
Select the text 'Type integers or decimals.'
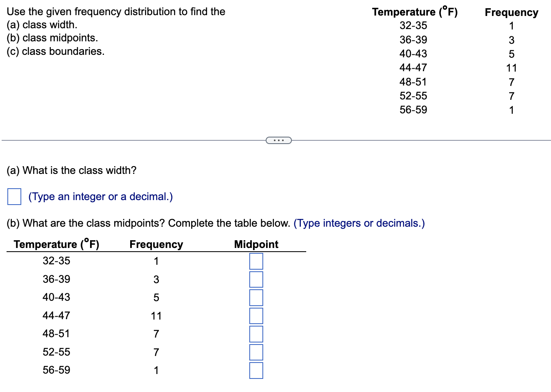[x=359, y=223]
